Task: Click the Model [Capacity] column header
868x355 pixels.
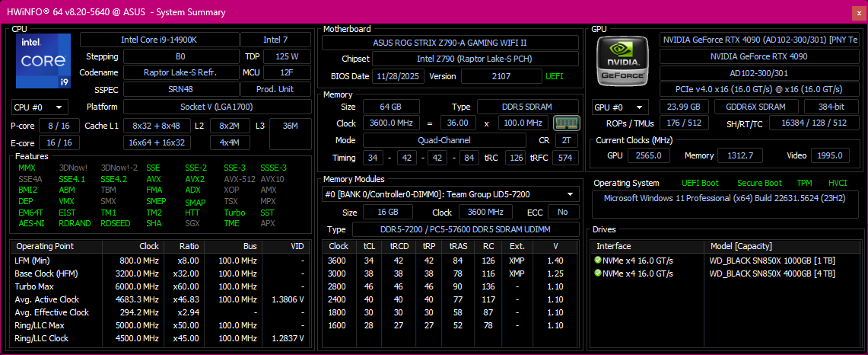Action: [782, 246]
